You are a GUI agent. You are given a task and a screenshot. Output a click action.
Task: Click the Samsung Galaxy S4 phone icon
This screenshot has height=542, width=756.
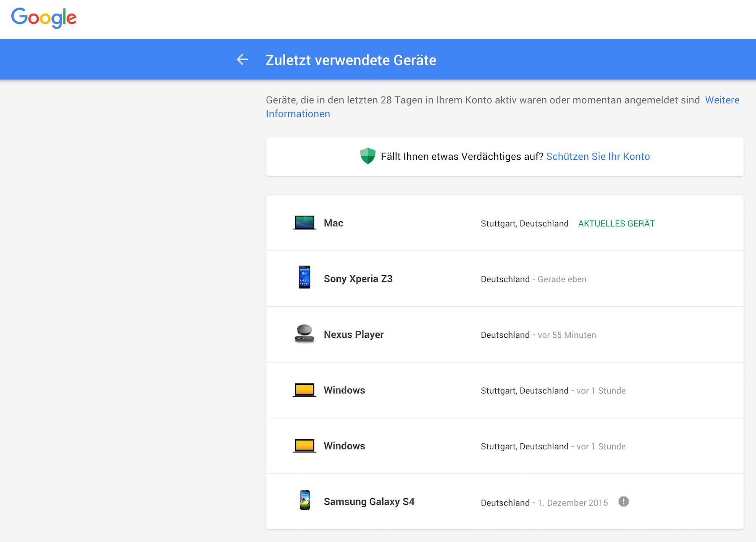[304, 500]
